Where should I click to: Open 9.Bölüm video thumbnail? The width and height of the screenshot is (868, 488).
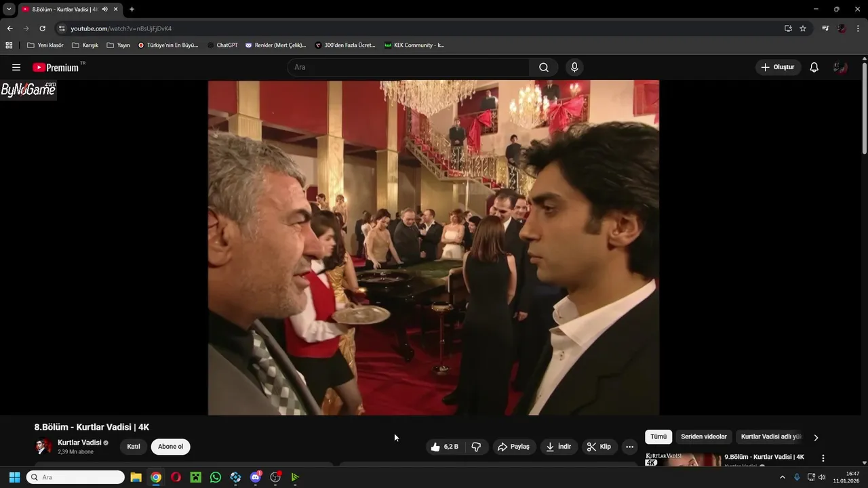(683, 460)
